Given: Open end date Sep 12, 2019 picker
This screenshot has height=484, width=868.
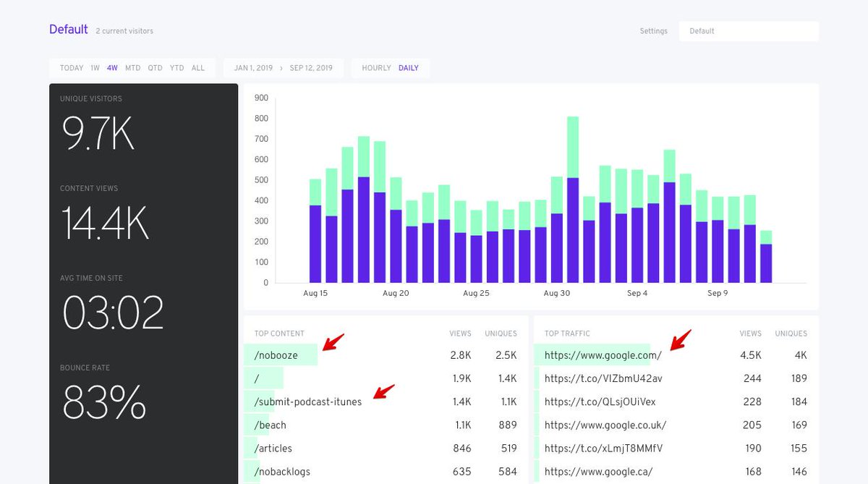Looking at the screenshot, I should point(311,68).
